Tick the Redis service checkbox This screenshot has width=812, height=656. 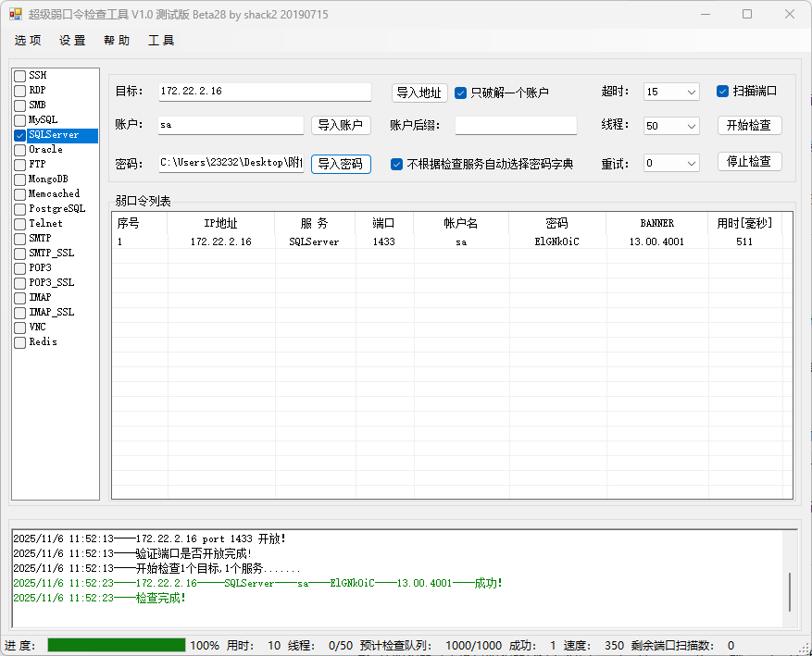coord(20,342)
